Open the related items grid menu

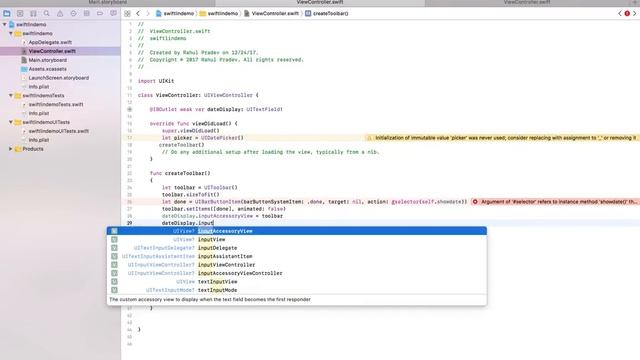pos(127,13)
